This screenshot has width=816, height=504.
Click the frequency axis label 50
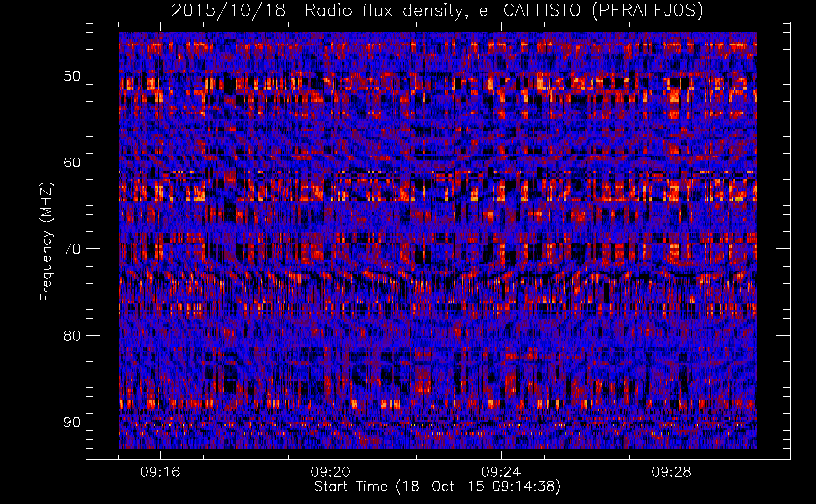(72, 76)
